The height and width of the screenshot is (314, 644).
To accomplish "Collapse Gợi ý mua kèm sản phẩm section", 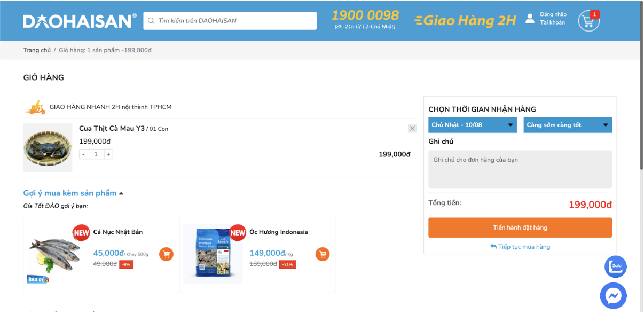I will [73, 193].
